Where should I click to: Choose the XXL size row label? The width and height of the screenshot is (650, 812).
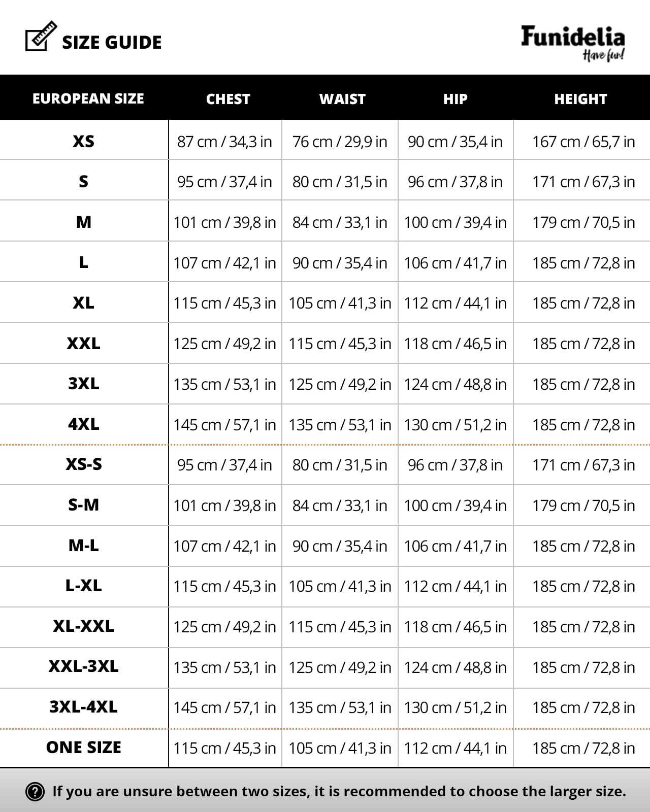tap(84, 344)
